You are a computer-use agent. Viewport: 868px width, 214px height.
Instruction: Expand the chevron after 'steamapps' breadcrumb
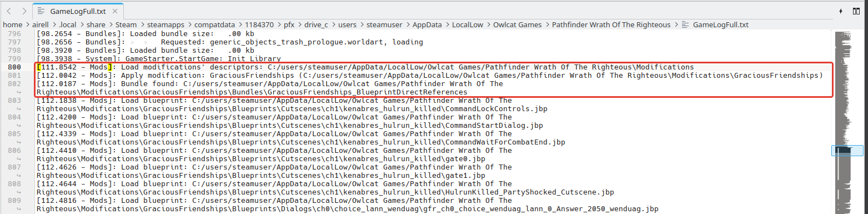189,24
